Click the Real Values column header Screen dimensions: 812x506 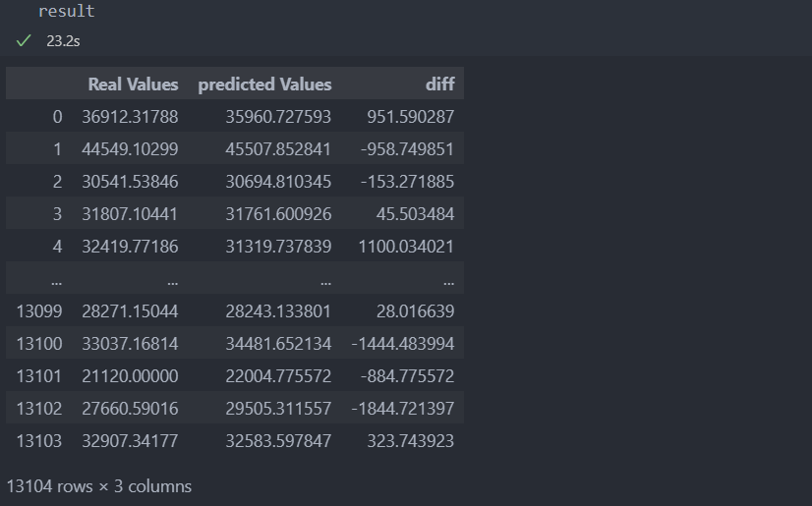point(133,84)
